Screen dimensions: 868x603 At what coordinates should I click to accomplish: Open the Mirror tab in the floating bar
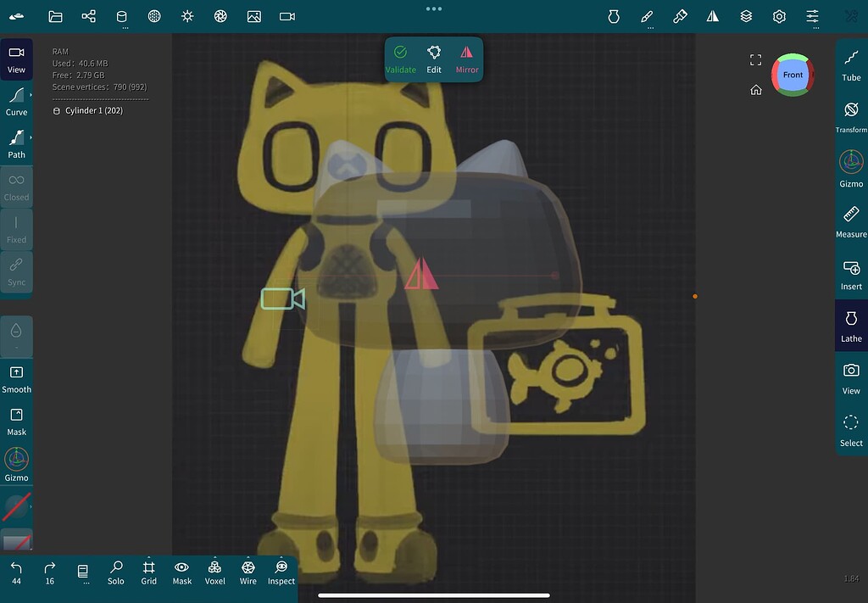point(466,59)
